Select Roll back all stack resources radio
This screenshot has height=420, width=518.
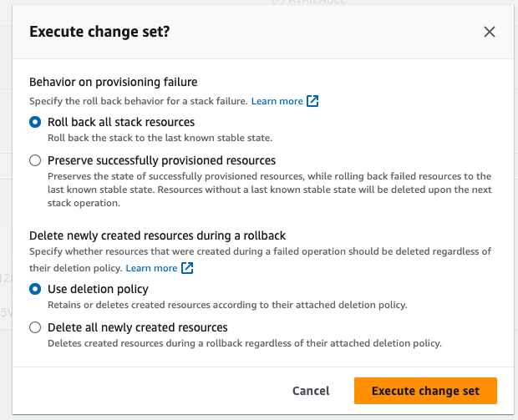click(35, 122)
